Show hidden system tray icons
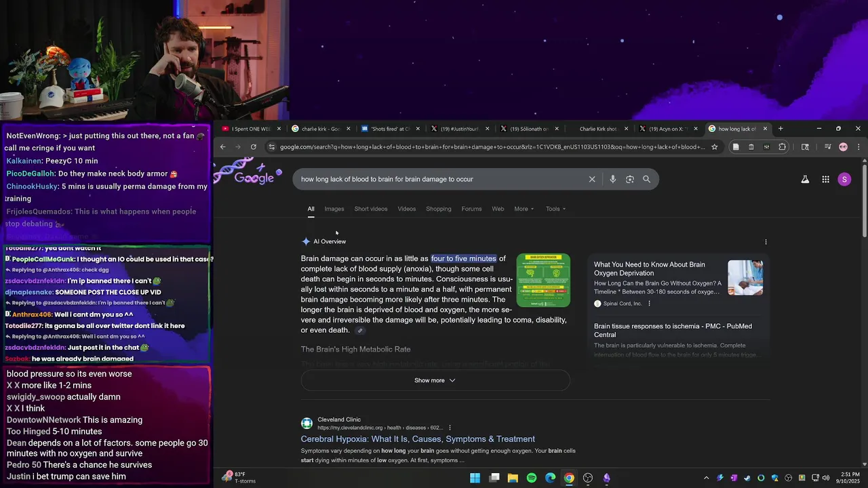Screen dimensions: 868x488 [x=706, y=478]
